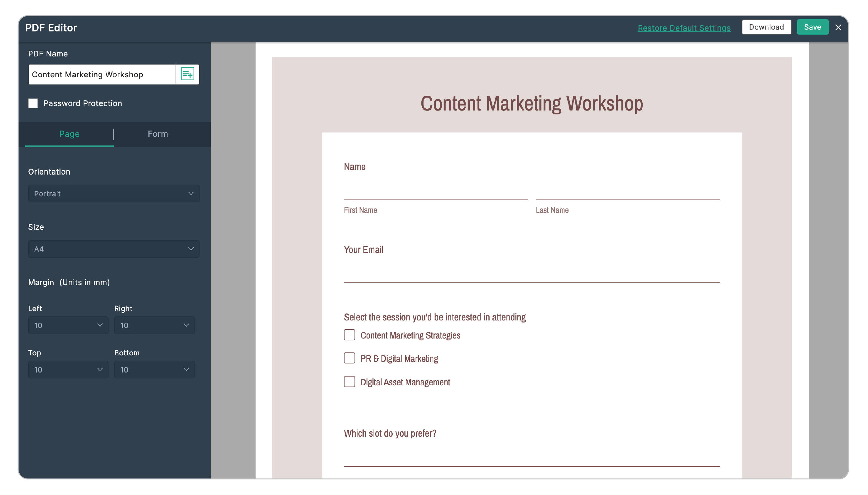
Task: Open the Top margin dropdown
Action: (x=68, y=370)
